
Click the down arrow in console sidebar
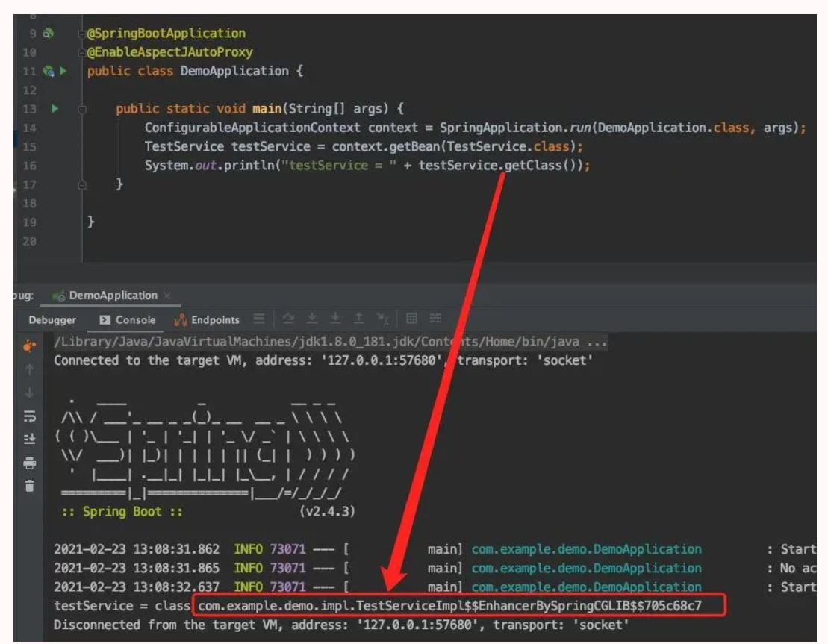pos(30,393)
